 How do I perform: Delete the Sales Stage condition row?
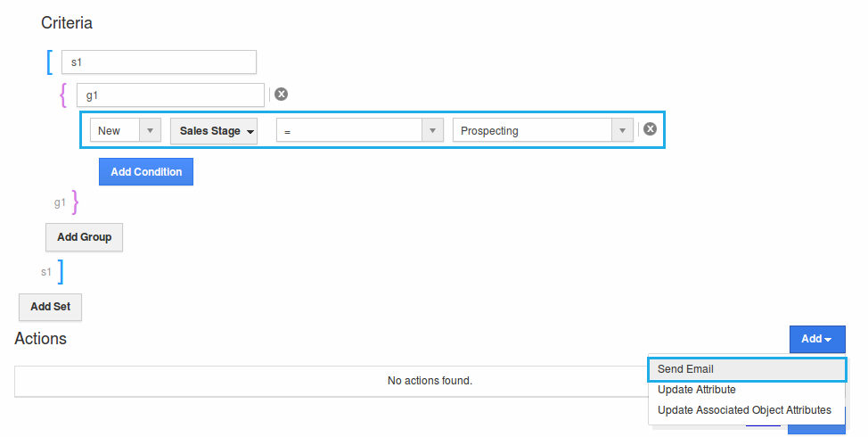point(650,129)
